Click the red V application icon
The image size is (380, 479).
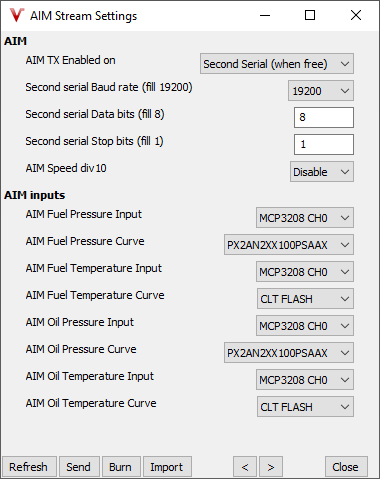(17, 15)
